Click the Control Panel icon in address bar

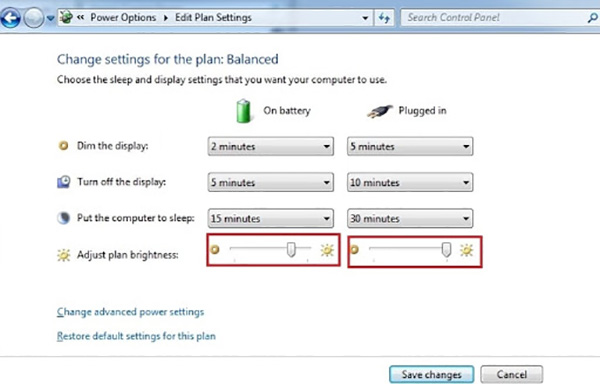pyautogui.click(x=66, y=17)
